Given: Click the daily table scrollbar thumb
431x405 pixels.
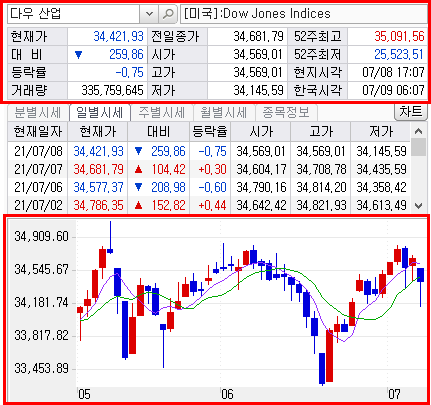Looking at the screenshot, I should click(x=419, y=147).
